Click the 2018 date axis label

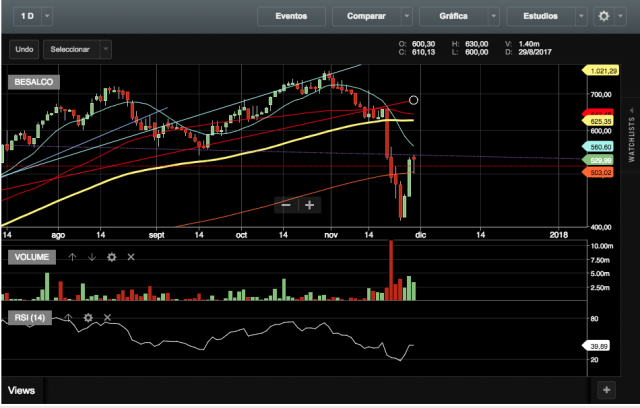pyautogui.click(x=558, y=235)
